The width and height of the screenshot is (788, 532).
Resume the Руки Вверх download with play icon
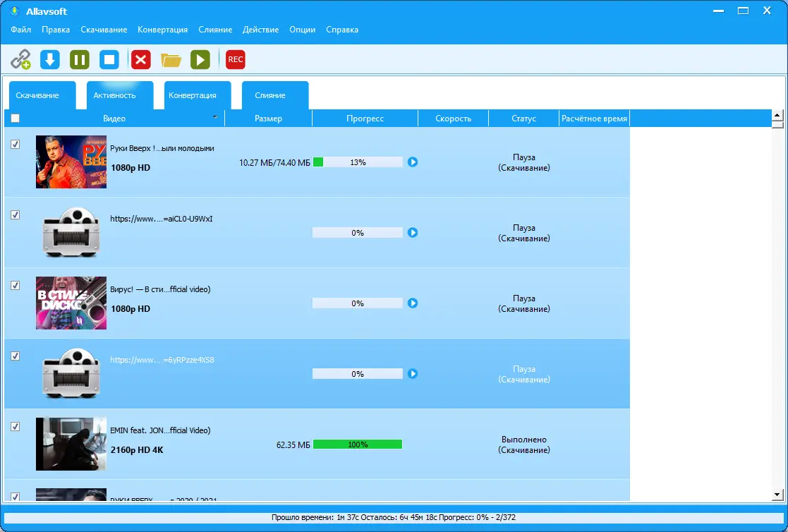point(413,162)
